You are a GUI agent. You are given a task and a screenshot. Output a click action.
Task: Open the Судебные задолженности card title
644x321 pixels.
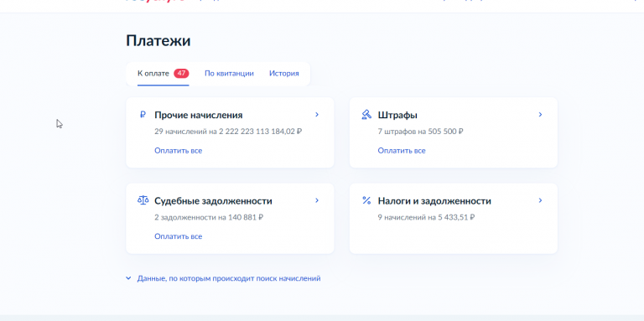(x=213, y=201)
